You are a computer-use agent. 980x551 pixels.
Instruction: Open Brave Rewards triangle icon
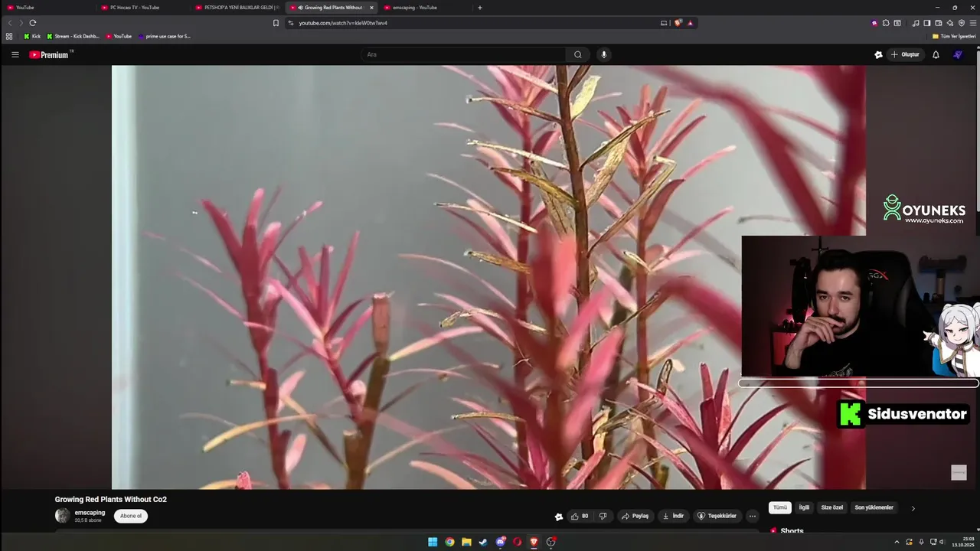click(690, 23)
